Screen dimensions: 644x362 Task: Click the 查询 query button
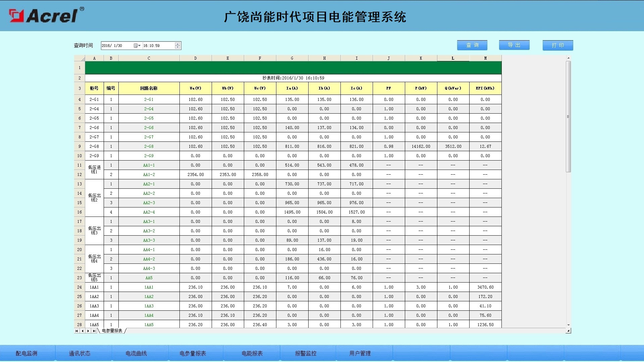tap(472, 45)
